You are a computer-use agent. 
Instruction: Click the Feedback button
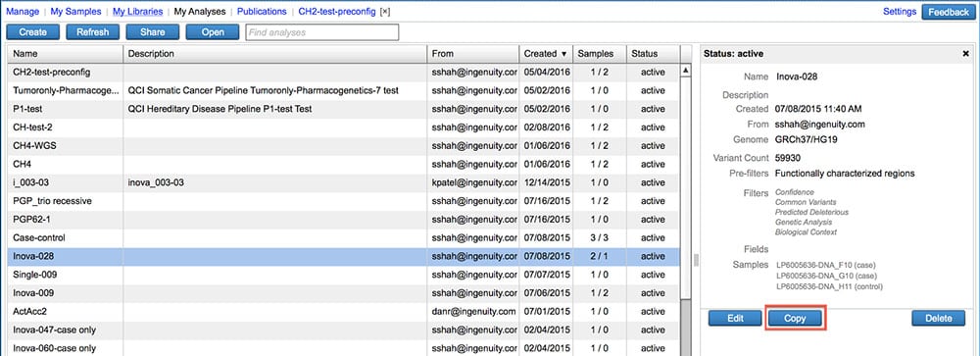click(948, 12)
